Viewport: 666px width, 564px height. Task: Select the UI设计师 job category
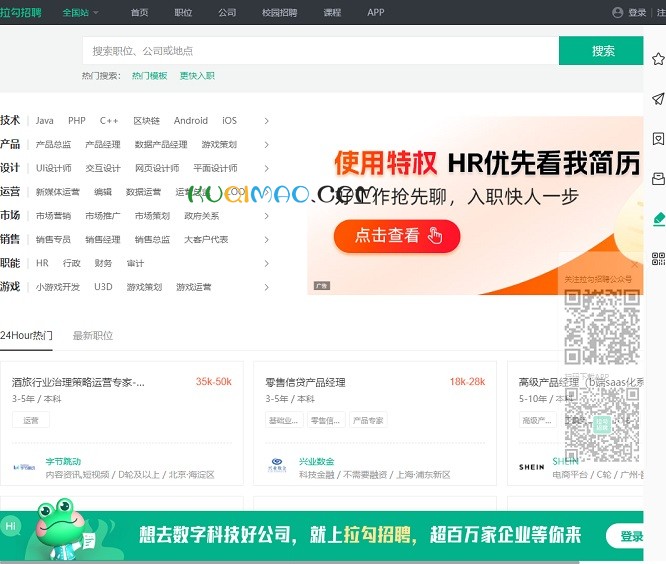tap(54, 169)
